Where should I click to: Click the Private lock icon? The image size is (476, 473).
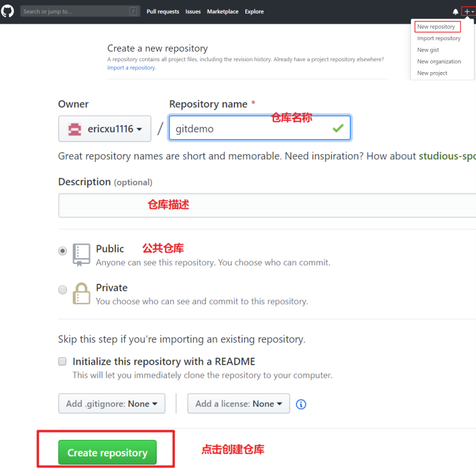(x=82, y=293)
